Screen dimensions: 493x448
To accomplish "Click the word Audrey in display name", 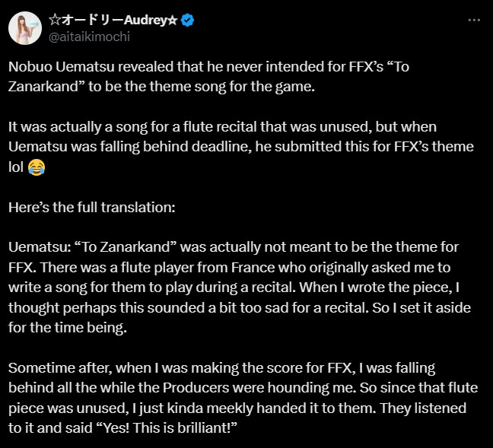I will [147, 21].
